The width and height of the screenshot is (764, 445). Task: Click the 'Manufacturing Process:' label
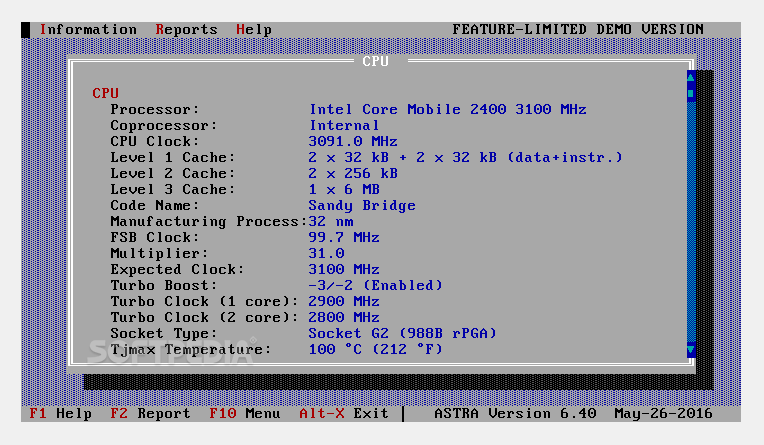[x=209, y=222]
